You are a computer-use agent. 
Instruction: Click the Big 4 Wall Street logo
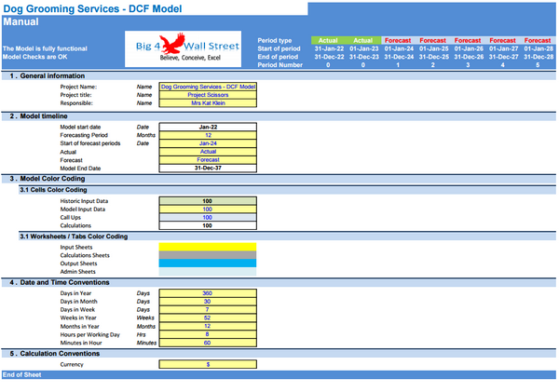pyautogui.click(x=183, y=48)
